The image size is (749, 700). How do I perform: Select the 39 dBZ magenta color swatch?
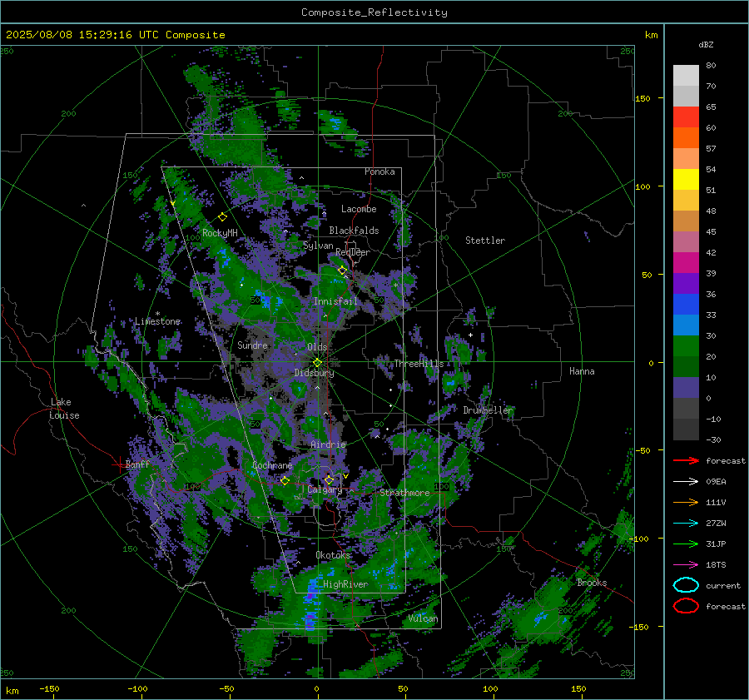686,262
